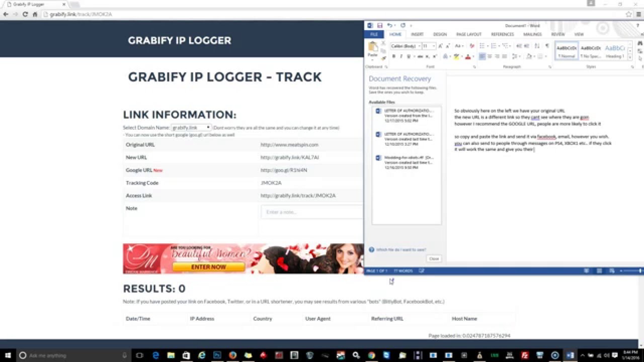Switch to the INSERT ribbon tab
This screenshot has height=362, width=644.
tap(417, 34)
